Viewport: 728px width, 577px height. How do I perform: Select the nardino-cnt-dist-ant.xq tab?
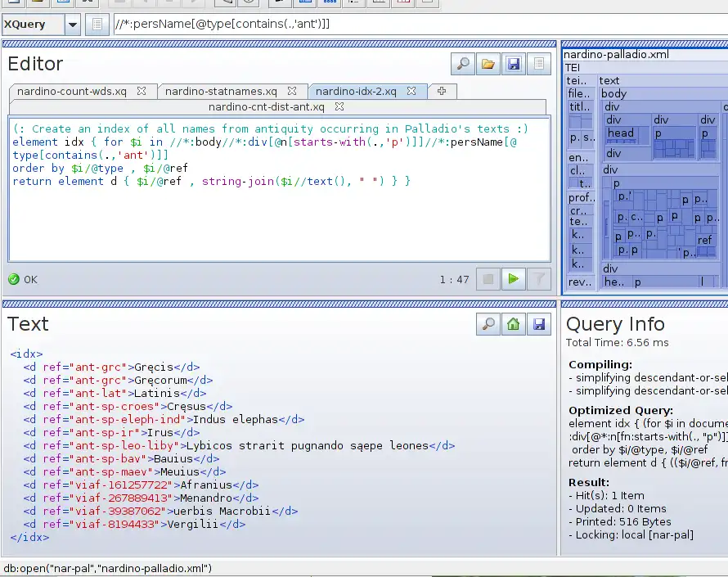point(267,106)
